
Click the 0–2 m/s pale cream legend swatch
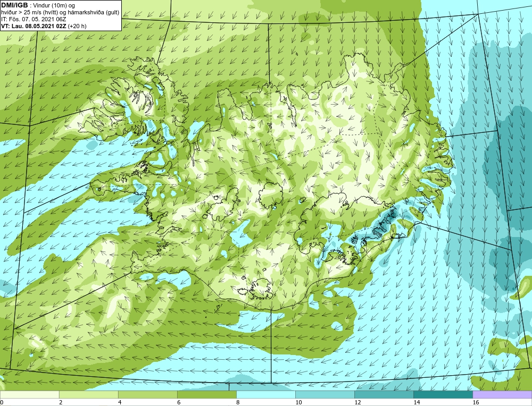29,394
